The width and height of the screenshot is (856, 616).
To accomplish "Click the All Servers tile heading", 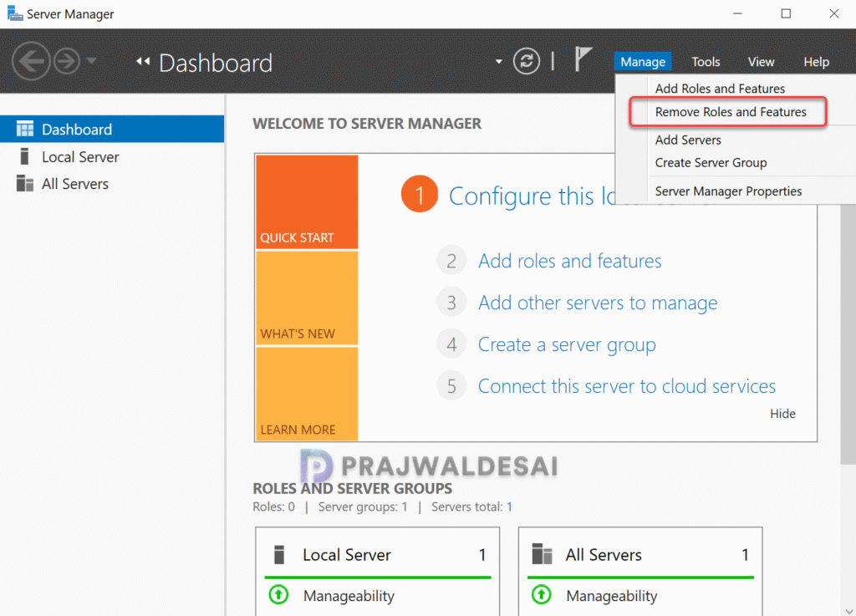I will tap(604, 555).
